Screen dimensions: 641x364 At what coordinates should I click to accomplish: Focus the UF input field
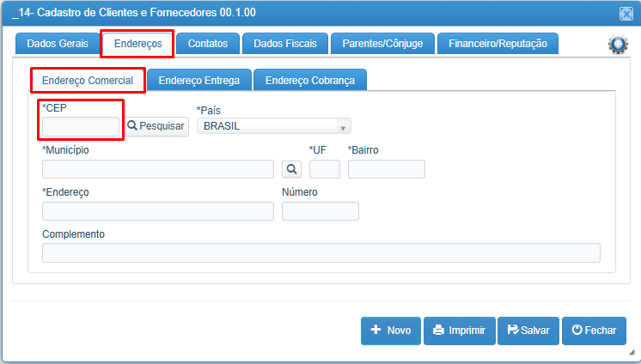(325, 169)
